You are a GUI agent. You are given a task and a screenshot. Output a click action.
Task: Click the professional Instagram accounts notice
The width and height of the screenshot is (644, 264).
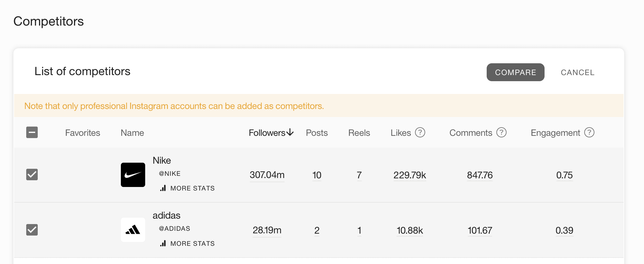click(174, 106)
